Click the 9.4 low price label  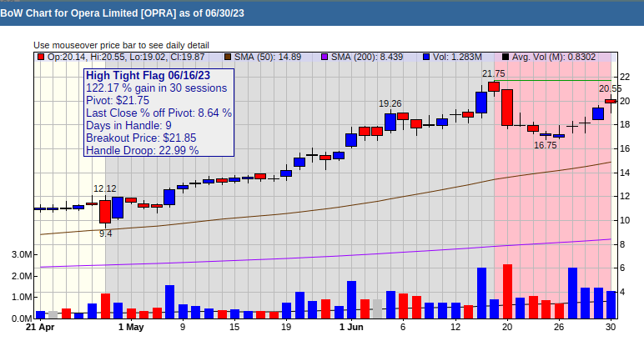coord(106,233)
